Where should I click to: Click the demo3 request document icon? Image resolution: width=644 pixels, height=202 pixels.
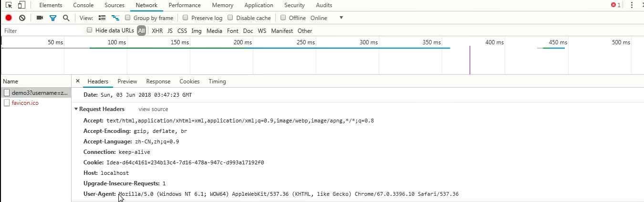(x=7, y=92)
